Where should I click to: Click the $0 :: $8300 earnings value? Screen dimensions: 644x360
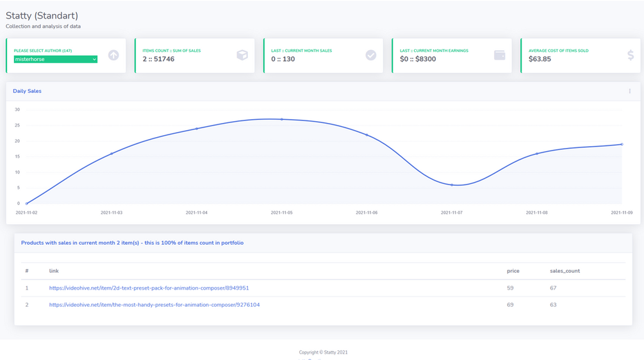tap(418, 59)
